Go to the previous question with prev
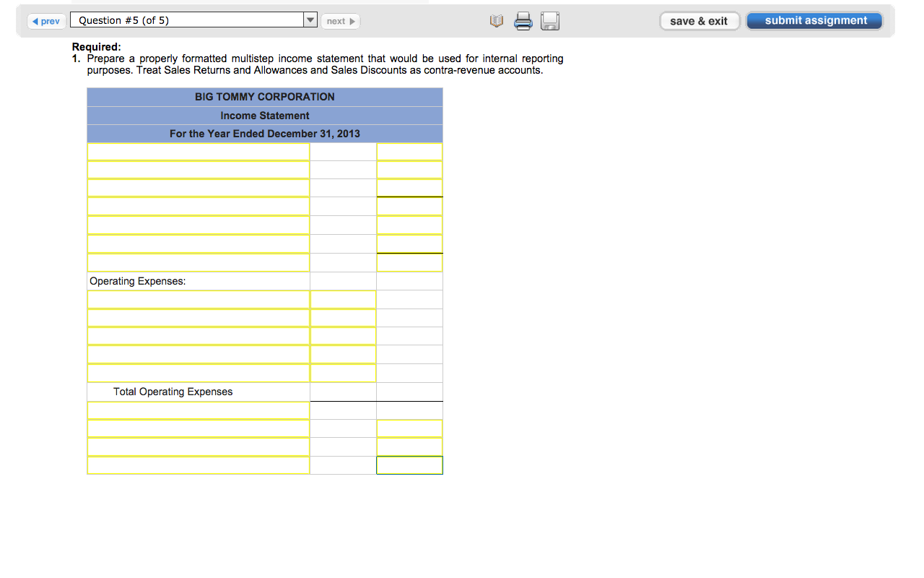The image size is (924, 578). pos(47,21)
